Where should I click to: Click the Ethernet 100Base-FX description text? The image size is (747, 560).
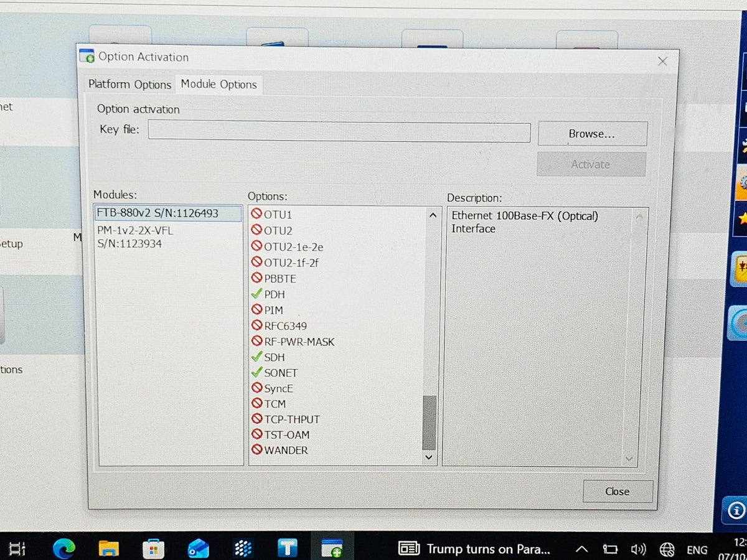(525, 222)
